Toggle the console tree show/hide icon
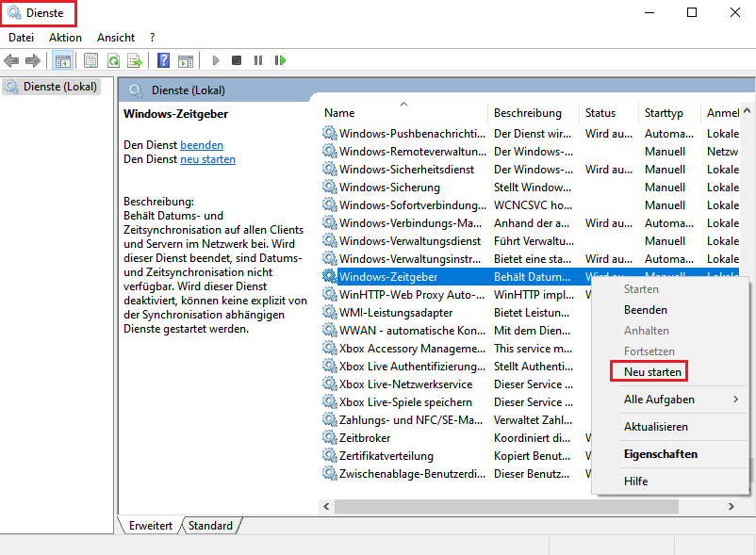The image size is (756, 555). 62,60
